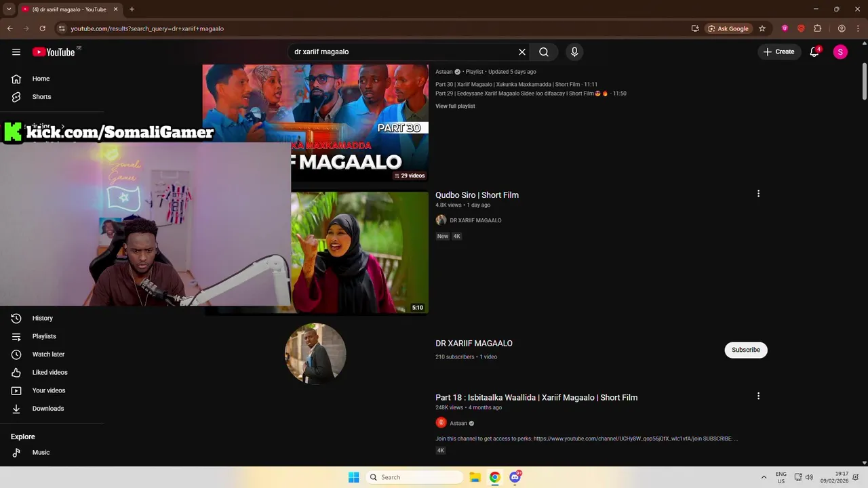Viewport: 868px width, 488px height.
Task: Open Discord from taskbar
Action: tap(515, 477)
